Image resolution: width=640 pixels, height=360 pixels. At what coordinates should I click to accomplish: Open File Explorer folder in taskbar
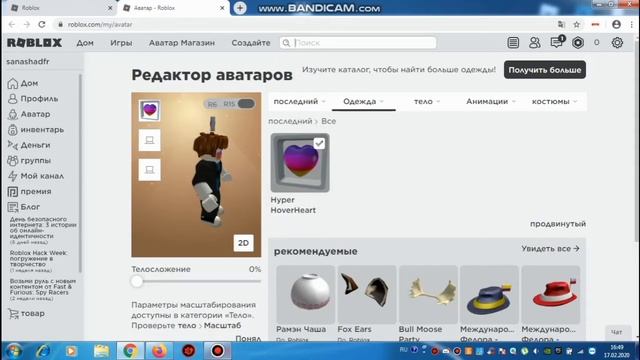pyautogui.click(x=101, y=351)
